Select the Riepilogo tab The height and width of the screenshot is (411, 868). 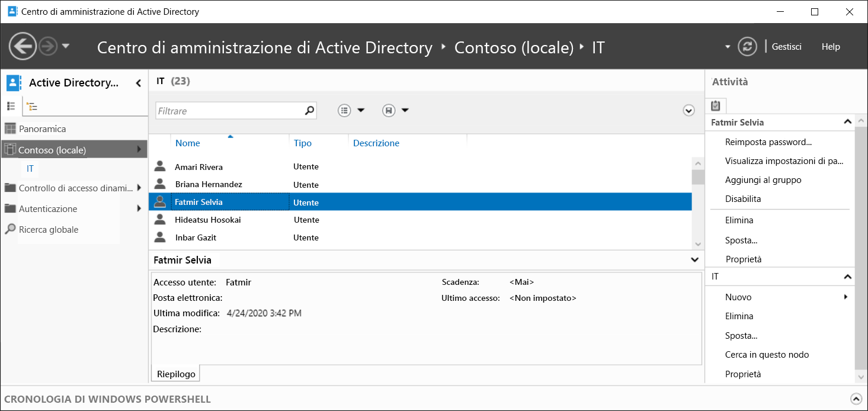tap(175, 373)
